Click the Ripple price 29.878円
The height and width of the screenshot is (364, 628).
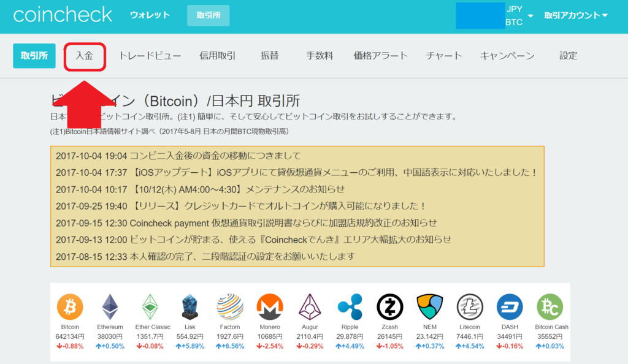(350, 337)
